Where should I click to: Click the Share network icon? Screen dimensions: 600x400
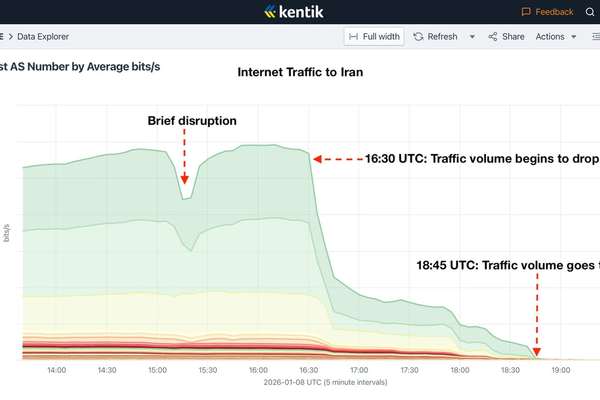(x=492, y=36)
